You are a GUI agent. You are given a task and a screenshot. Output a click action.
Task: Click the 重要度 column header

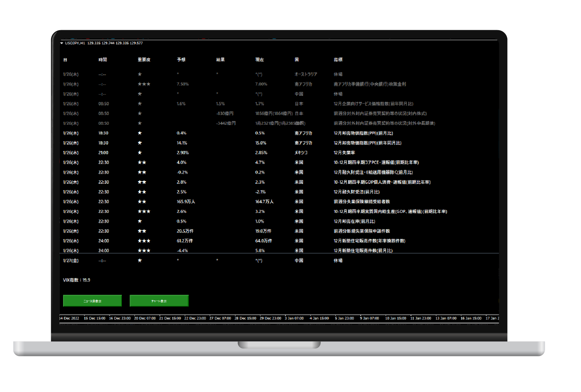coord(144,60)
